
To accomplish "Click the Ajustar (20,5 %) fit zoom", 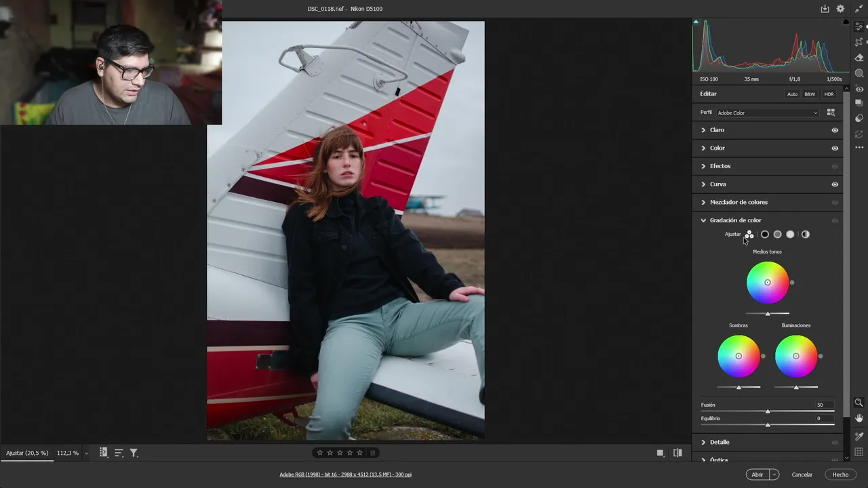I will [x=27, y=453].
